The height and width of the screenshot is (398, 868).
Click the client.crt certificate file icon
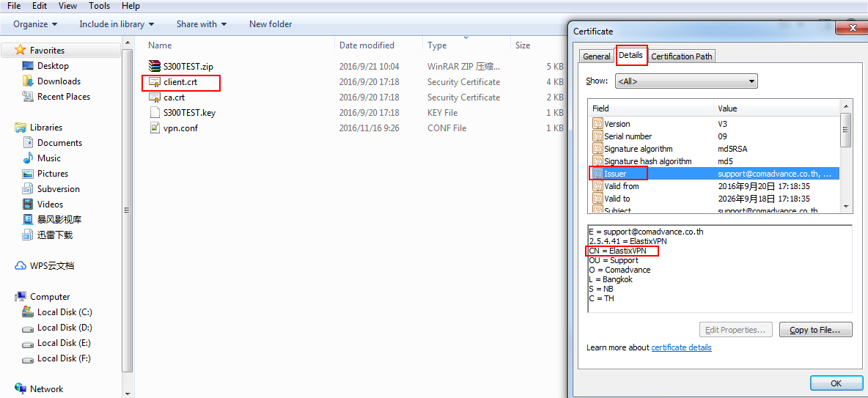(155, 82)
